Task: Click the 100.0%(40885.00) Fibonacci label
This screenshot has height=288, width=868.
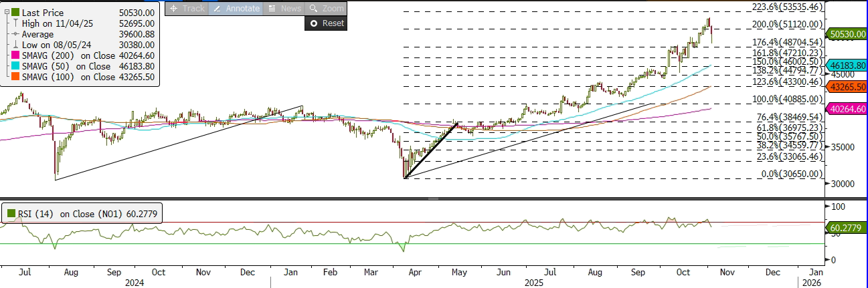Action: click(x=783, y=99)
